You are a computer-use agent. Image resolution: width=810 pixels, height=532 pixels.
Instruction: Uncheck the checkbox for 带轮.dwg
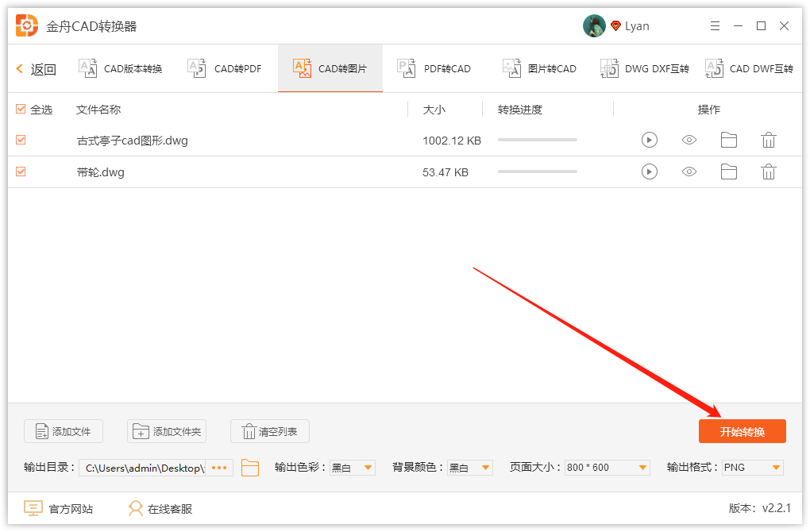pyautogui.click(x=20, y=172)
